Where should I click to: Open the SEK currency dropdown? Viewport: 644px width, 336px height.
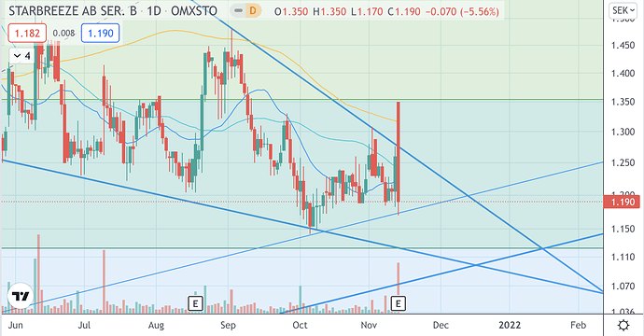click(x=623, y=10)
